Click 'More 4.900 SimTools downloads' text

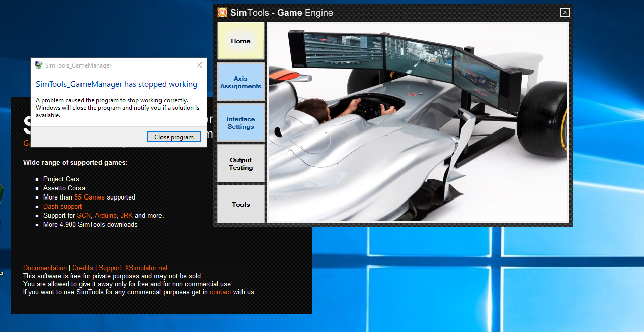pos(91,224)
